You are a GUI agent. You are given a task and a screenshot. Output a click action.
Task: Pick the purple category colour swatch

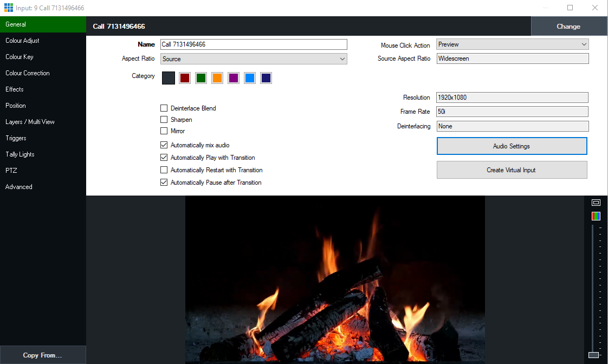click(x=234, y=78)
